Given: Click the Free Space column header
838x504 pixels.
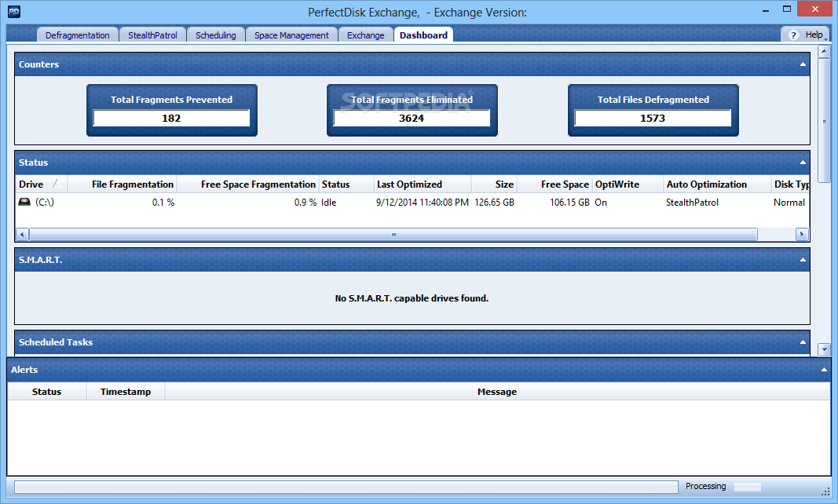Looking at the screenshot, I should point(554,184).
